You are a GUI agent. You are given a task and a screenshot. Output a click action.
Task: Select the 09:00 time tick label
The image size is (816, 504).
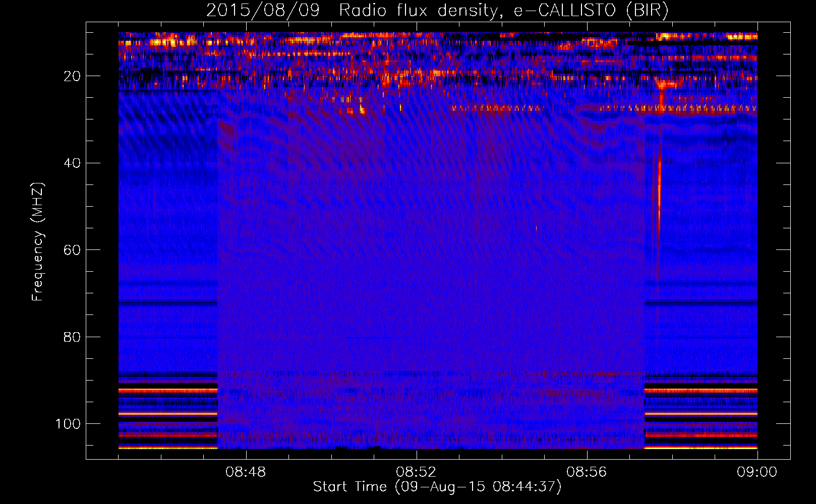(x=757, y=472)
